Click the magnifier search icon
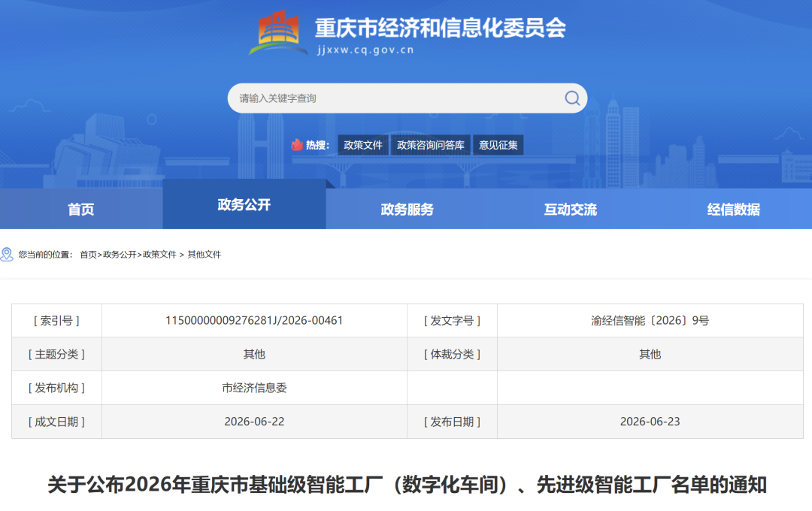The width and height of the screenshot is (812, 511). tap(571, 98)
